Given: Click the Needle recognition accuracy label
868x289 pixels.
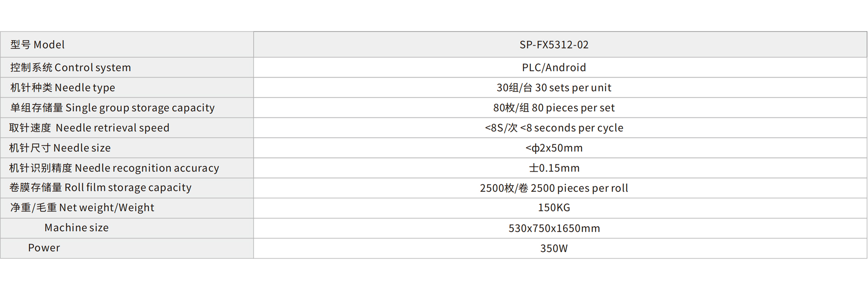Looking at the screenshot, I should 114,168.
